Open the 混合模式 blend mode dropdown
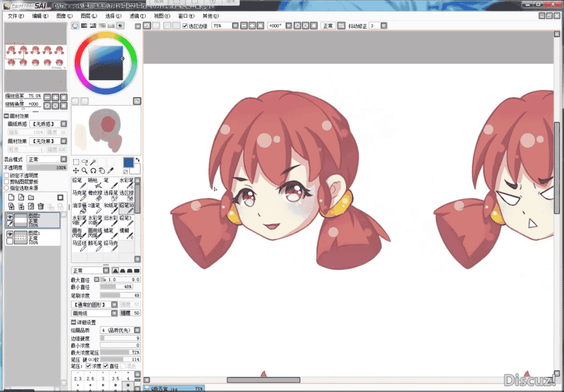 pyautogui.click(x=47, y=159)
